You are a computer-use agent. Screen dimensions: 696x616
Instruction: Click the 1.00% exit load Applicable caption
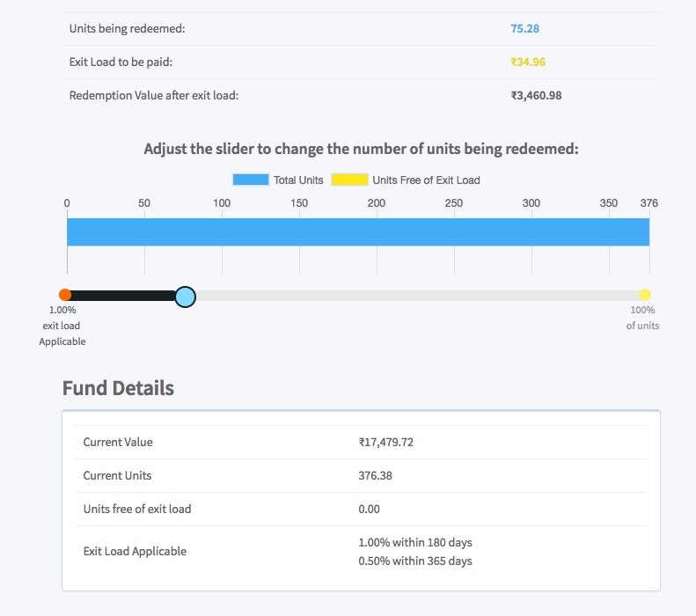(62, 326)
